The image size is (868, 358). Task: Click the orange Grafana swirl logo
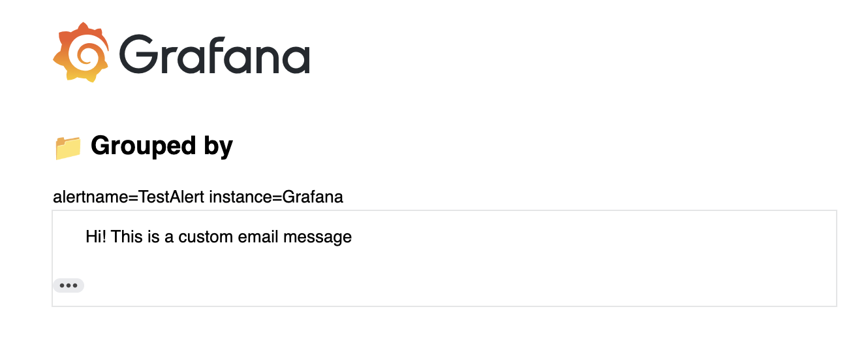tap(81, 52)
